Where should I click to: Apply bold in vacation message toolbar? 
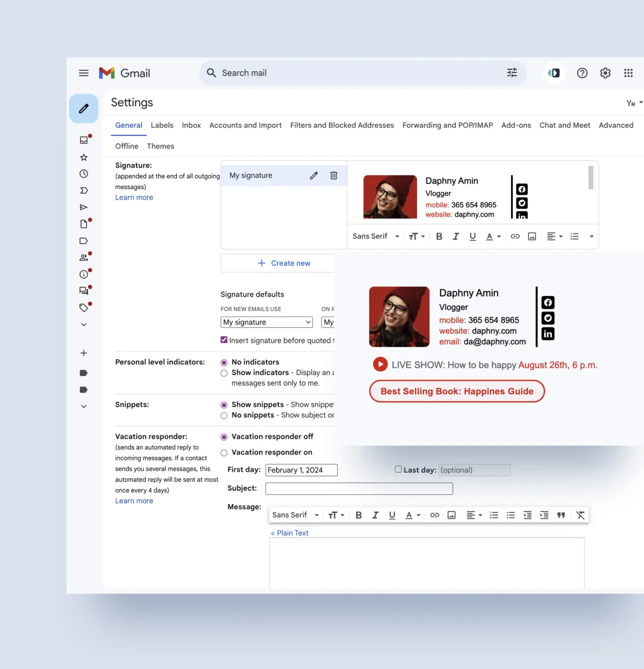(x=359, y=515)
